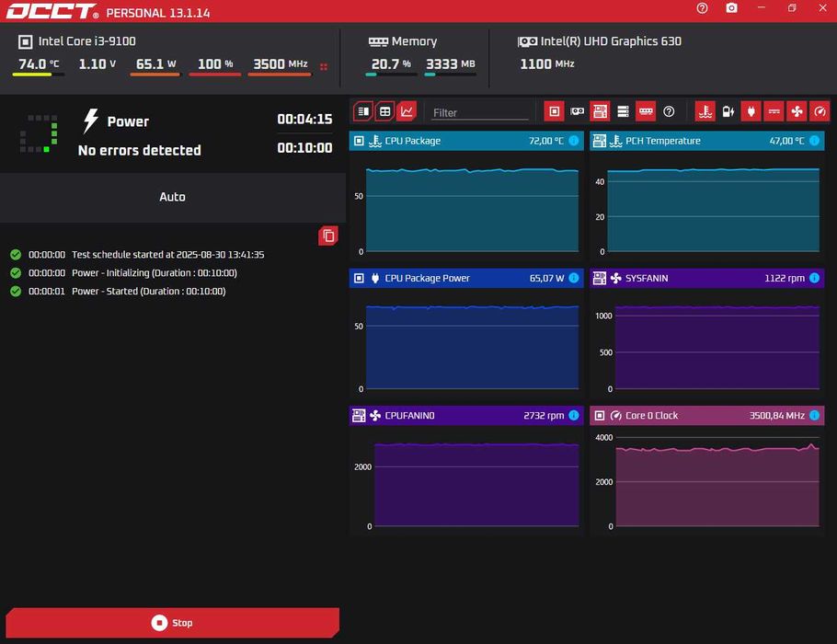This screenshot has height=644, width=837.
Task: Switch sensors to graph view mode
Action: coord(407,111)
